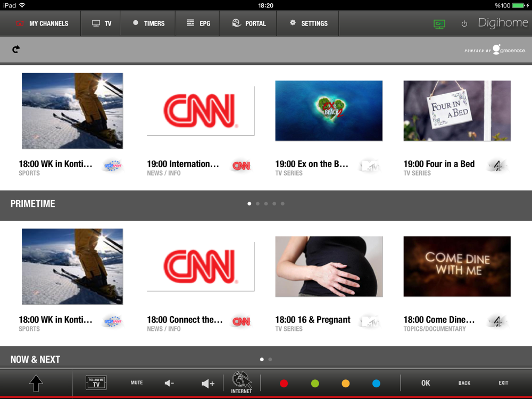Toggle the Follow Me TV button
This screenshot has height=399, width=532.
pyautogui.click(x=96, y=383)
